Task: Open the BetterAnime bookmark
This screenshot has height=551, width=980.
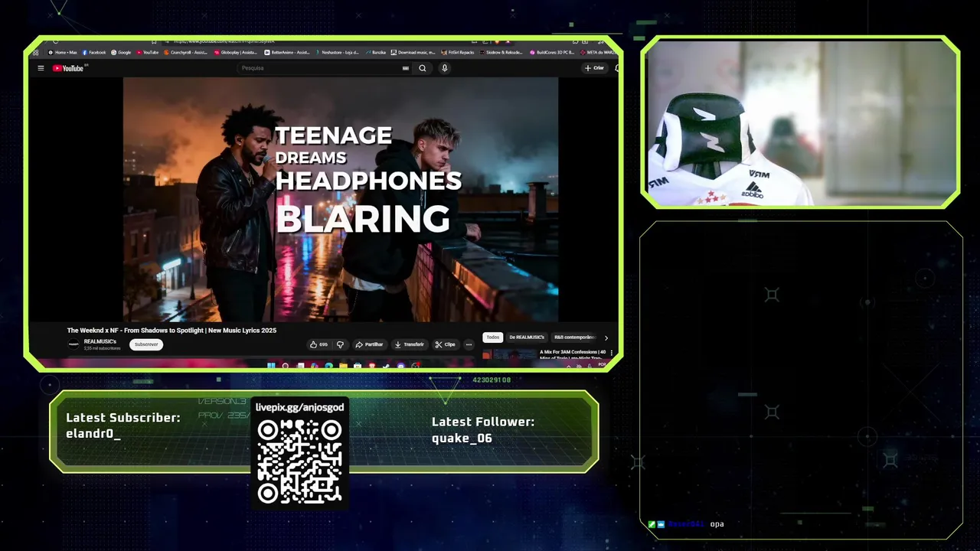Action: (287, 53)
